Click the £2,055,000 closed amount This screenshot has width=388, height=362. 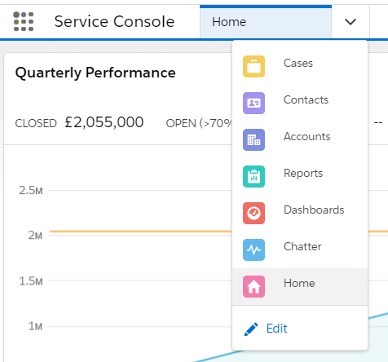coord(104,122)
